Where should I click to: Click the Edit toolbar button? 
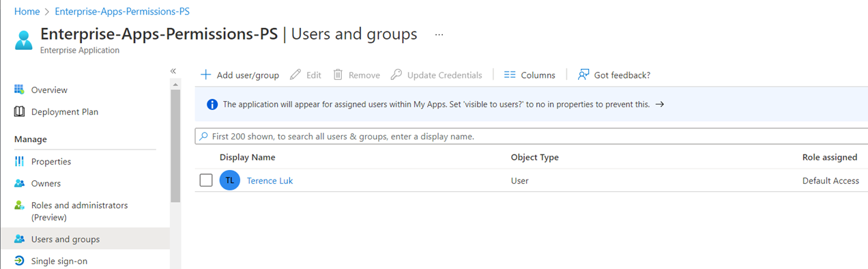306,75
